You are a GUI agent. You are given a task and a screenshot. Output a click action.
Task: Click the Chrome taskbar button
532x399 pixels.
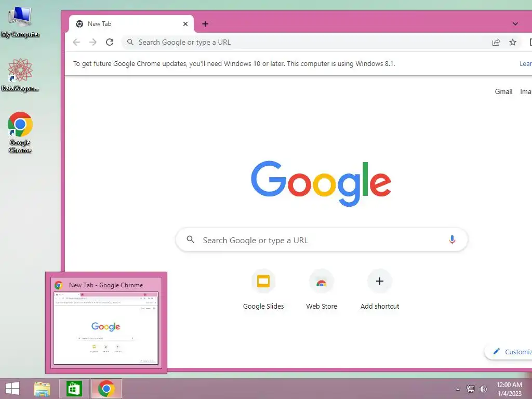(x=106, y=389)
